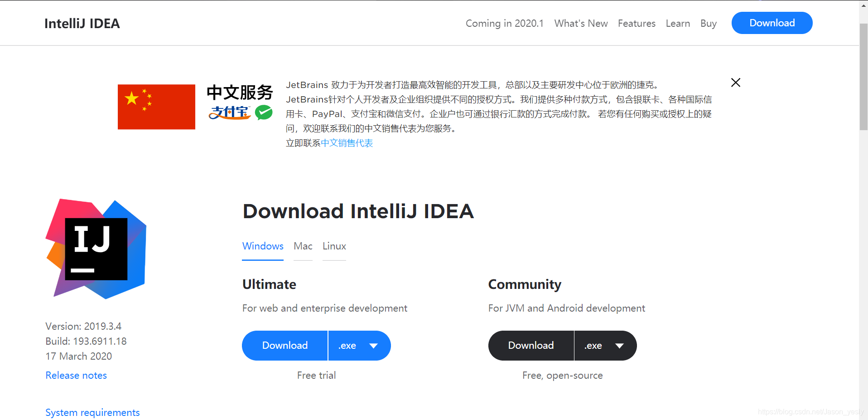Click the 'Build: 193.6911.18' text

click(86, 342)
